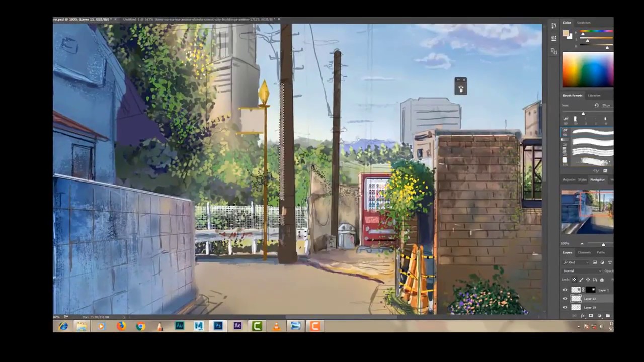The image size is (644, 362).
Task: Pick a color in the color spectrum field
Action: point(588,69)
